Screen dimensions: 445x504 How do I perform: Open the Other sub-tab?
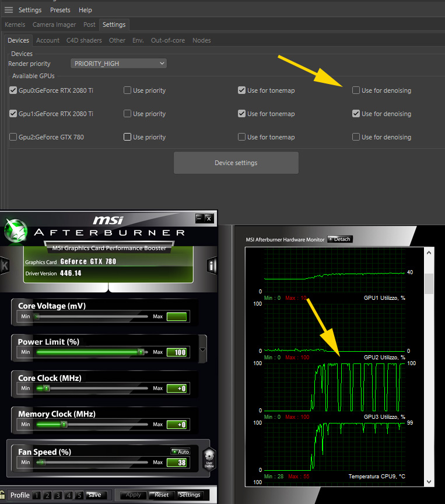click(x=117, y=40)
